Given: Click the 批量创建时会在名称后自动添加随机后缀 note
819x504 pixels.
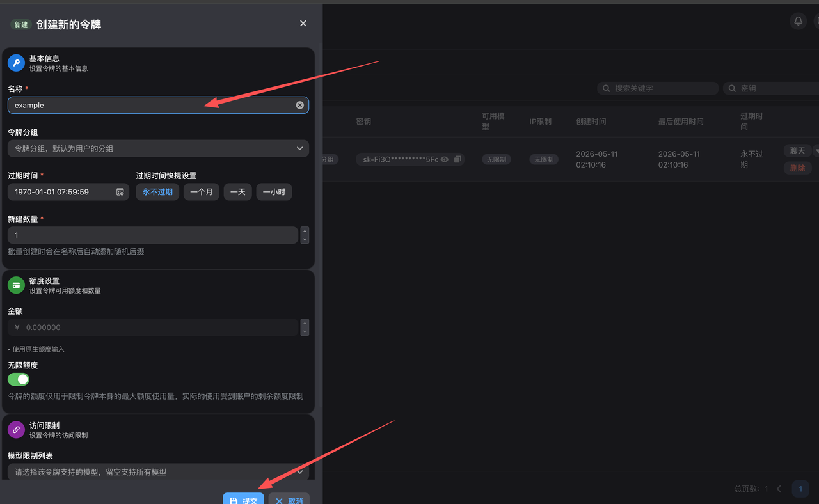Looking at the screenshot, I should tap(76, 251).
